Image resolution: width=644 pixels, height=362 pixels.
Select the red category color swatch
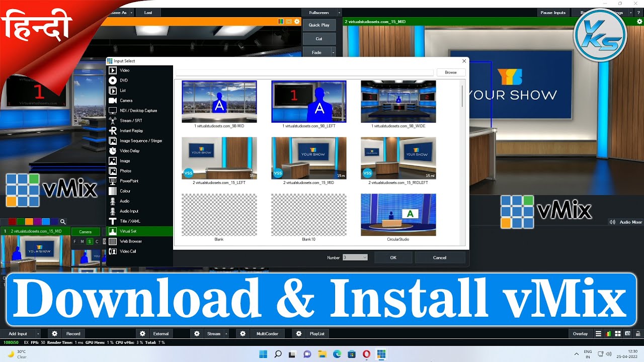click(x=12, y=222)
